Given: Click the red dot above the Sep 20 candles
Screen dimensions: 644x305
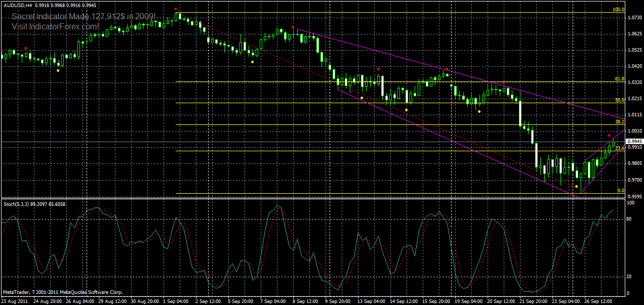Looking at the screenshot, I should point(504,83).
